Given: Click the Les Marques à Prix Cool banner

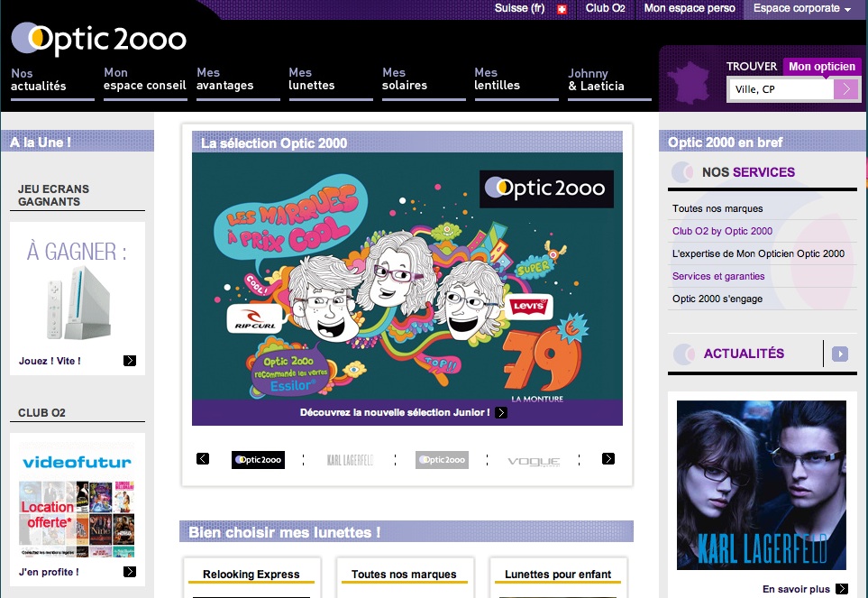Looking at the screenshot, I should [x=407, y=276].
